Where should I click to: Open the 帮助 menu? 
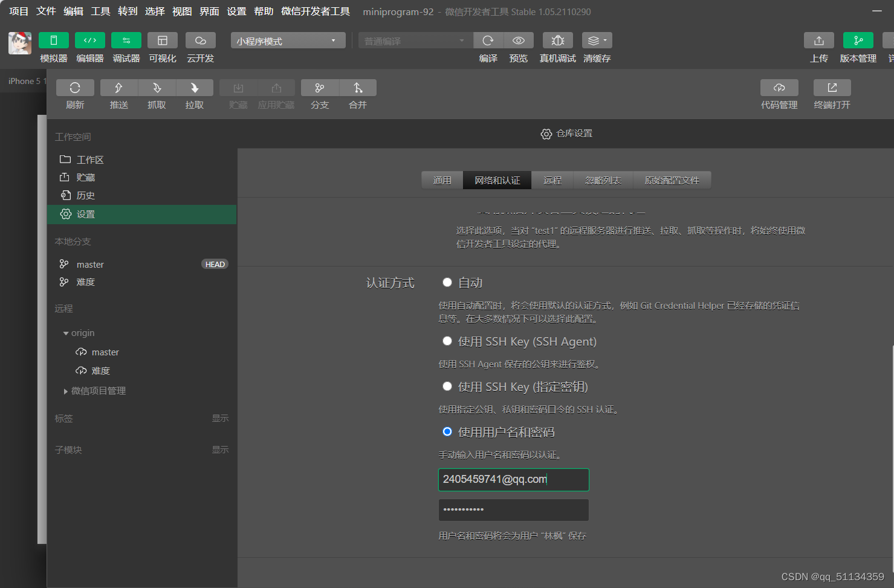click(x=264, y=11)
